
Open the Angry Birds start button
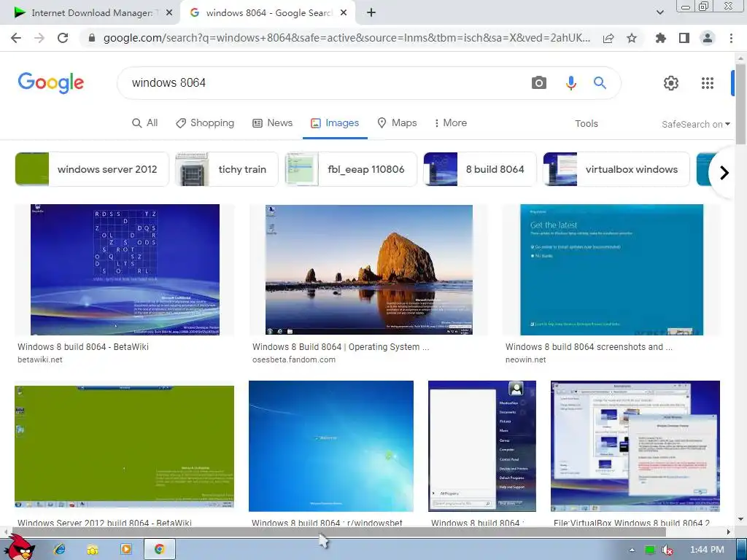tap(19, 548)
